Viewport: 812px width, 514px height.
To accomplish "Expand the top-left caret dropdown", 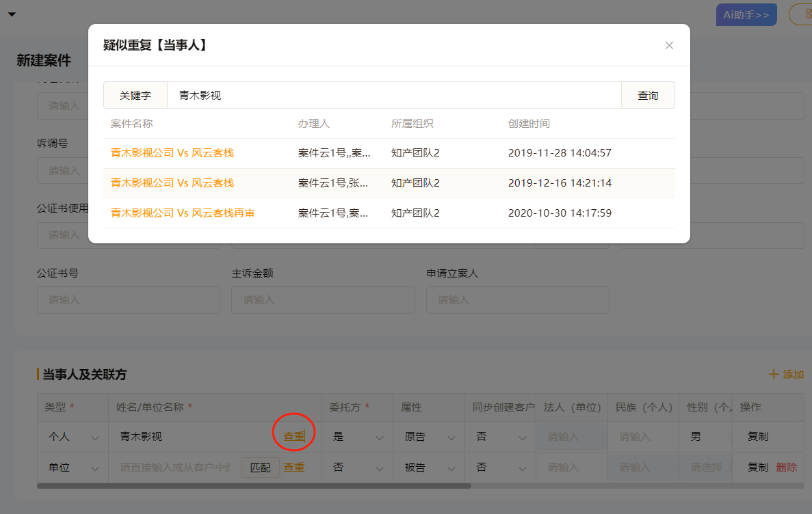I will [12, 14].
